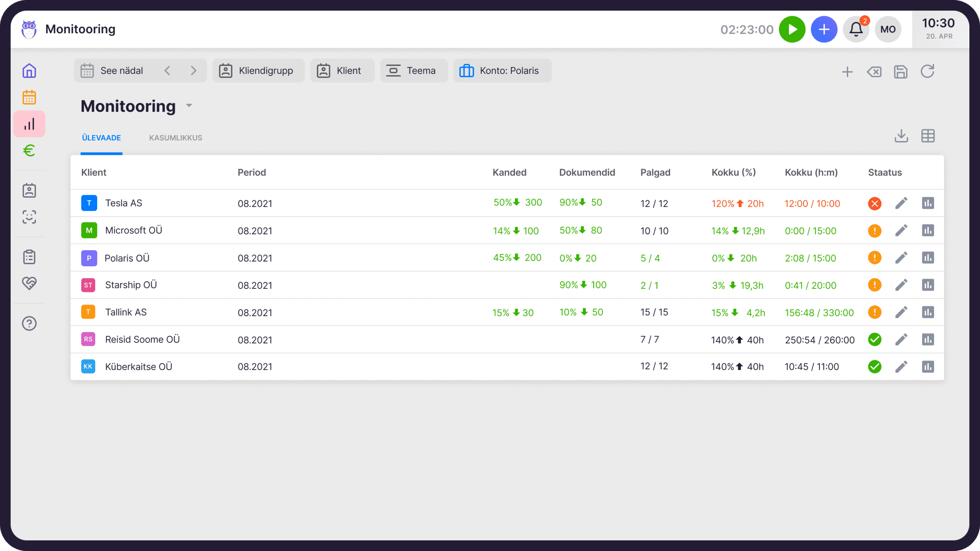Clear filters with backspace icon
This screenshot has width=980, height=551.
(x=874, y=72)
